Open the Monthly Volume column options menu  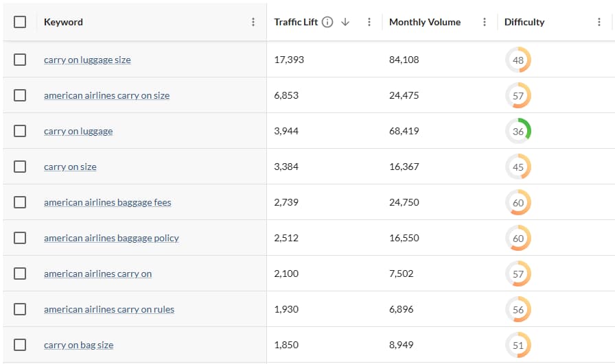click(x=485, y=22)
